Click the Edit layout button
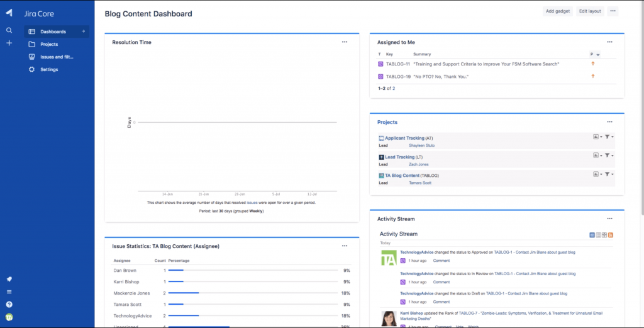Image resolution: width=644 pixels, height=328 pixels. tap(590, 11)
